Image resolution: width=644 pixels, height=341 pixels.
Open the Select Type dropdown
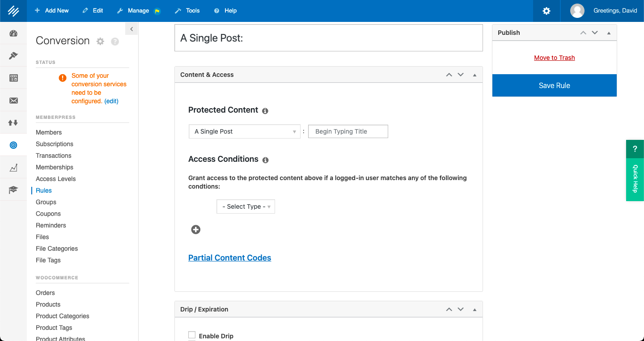(x=246, y=206)
